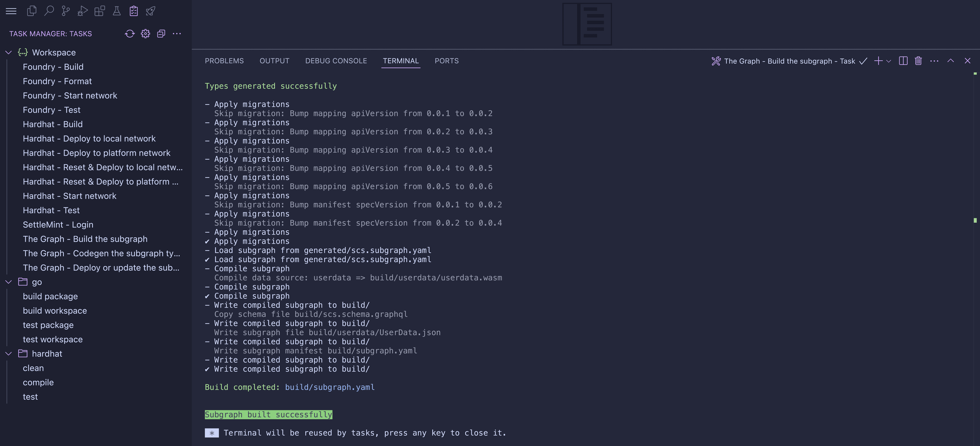This screenshot has width=980, height=446.
Task: Collapse the hardhat task folder
Action: 8,354
